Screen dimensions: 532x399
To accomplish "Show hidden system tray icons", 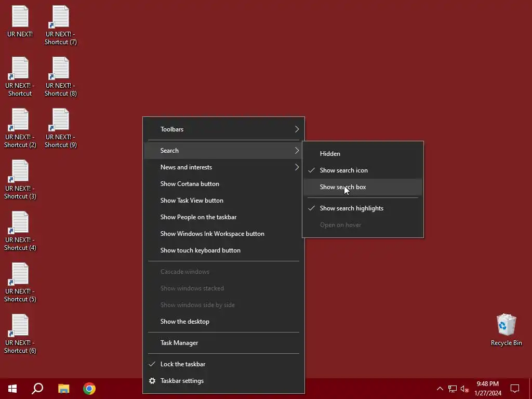I will (x=440, y=389).
